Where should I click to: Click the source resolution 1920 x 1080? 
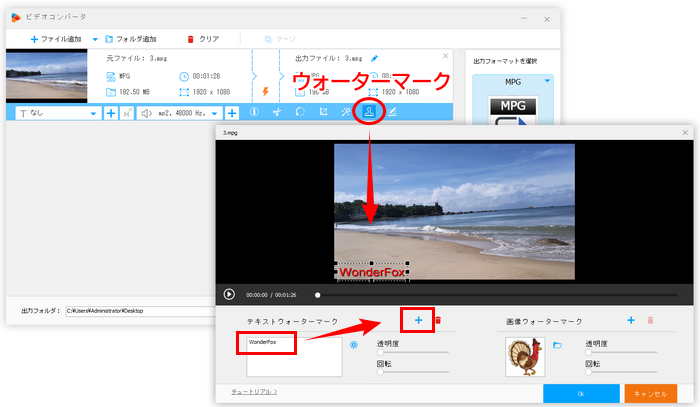(211, 92)
